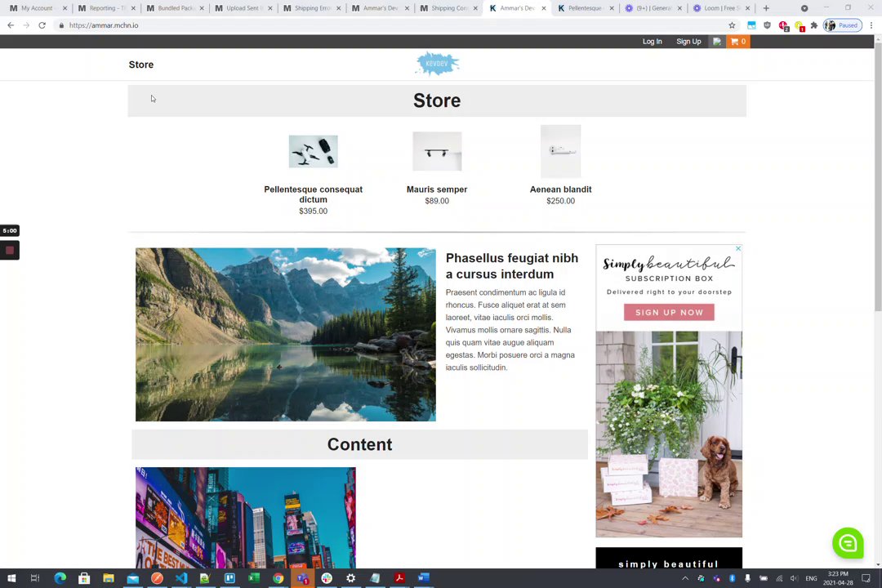
Task: Open Microsoft Teams from the taskbar
Action: pos(303,578)
